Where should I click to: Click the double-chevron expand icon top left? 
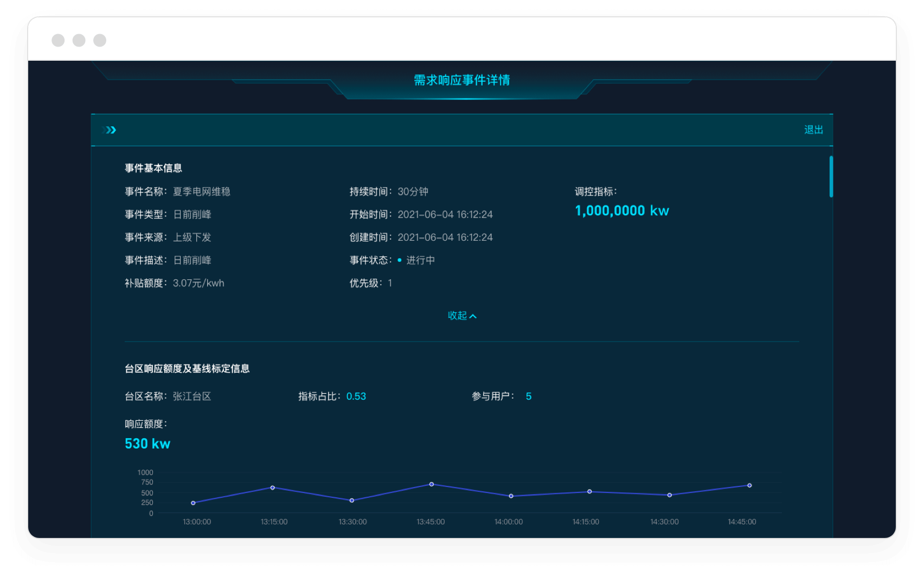point(109,130)
